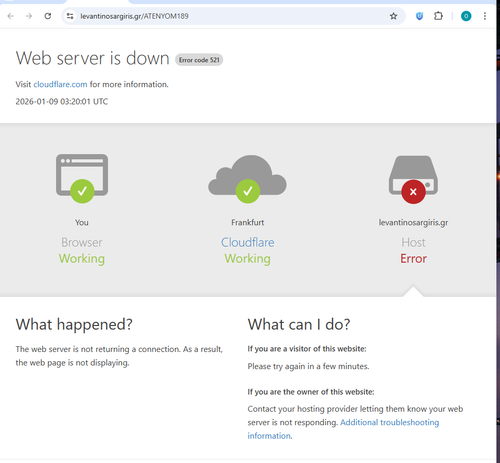Bookmark this page with the star icon
Viewport: 500px width, 463px height.
393,16
